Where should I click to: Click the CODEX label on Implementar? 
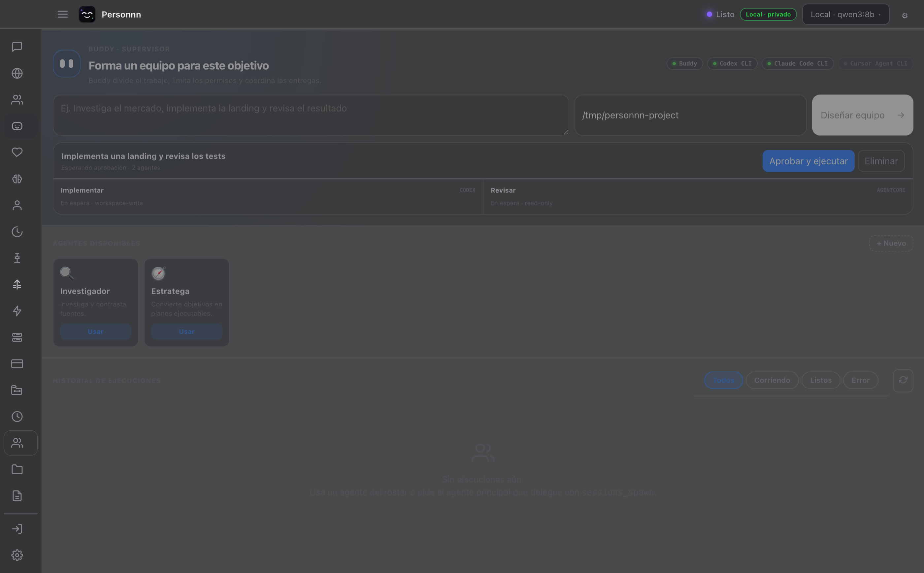click(x=467, y=190)
